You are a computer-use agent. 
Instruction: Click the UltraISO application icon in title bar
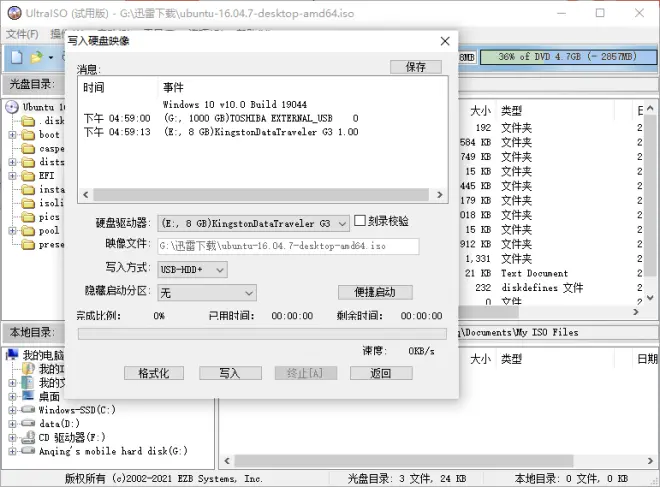pos(14,13)
